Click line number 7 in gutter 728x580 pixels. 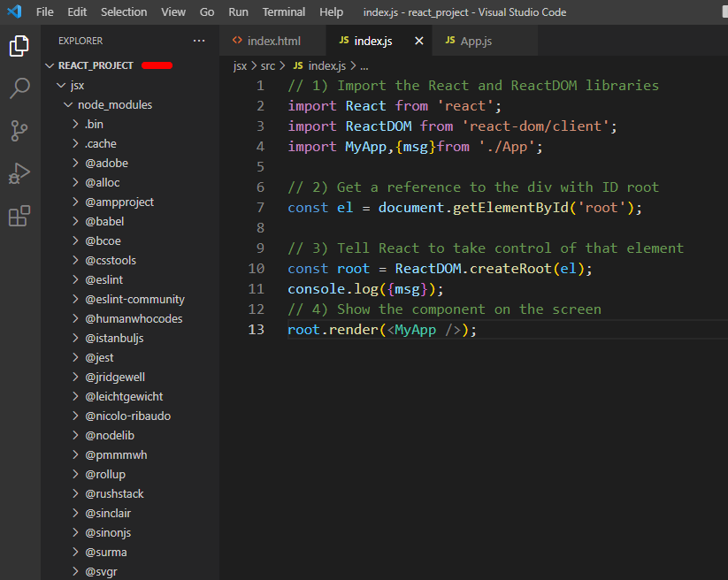coord(260,208)
